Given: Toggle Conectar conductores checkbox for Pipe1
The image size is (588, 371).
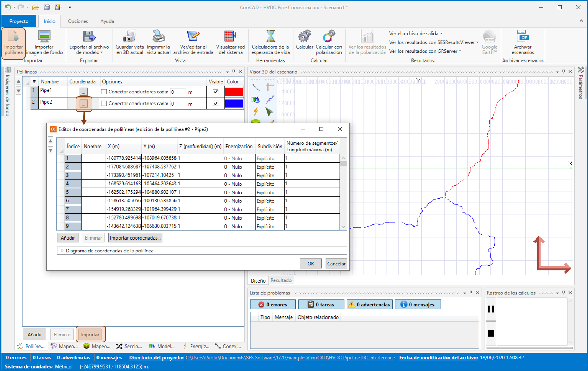Looking at the screenshot, I should [104, 92].
